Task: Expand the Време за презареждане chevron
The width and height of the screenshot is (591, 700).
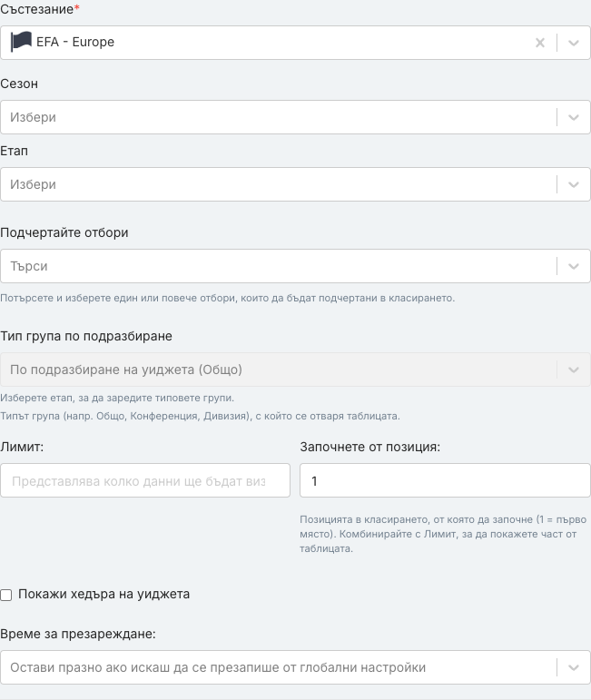Action: point(574,668)
